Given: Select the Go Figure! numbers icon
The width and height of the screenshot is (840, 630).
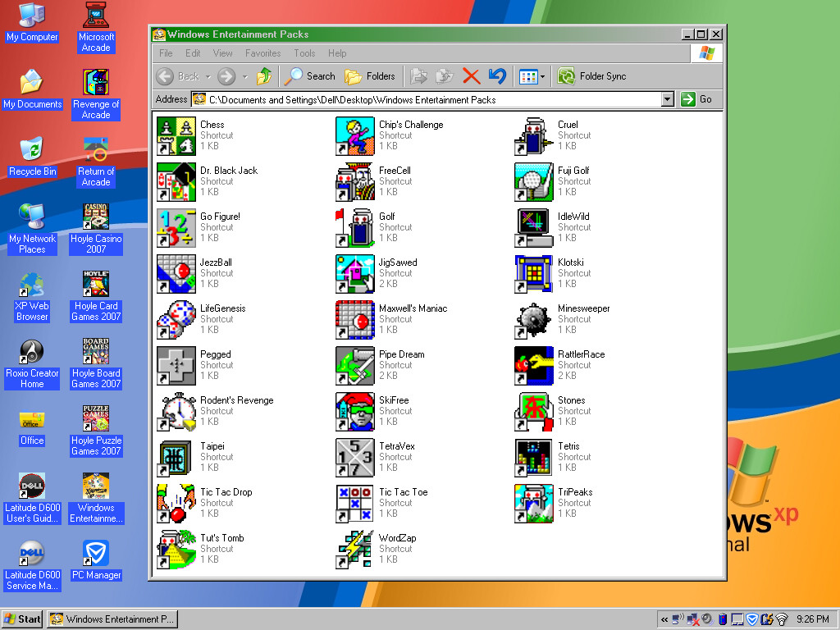Looking at the screenshot, I should coord(176,228).
